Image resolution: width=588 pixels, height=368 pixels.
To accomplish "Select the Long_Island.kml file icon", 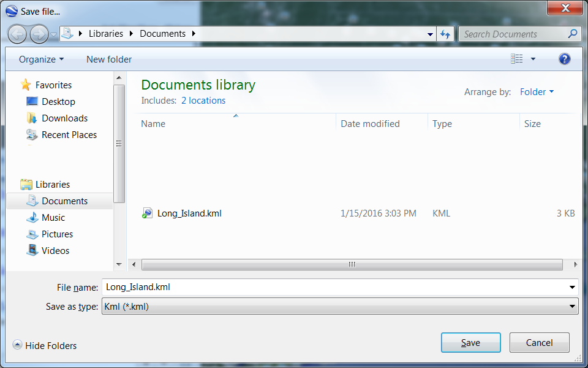I will [x=148, y=213].
